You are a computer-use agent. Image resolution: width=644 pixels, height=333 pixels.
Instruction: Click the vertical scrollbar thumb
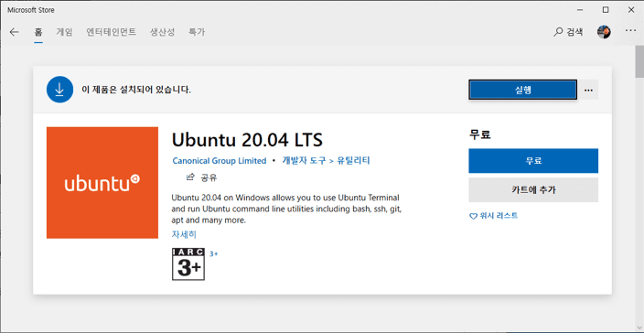pyautogui.click(x=639, y=61)
